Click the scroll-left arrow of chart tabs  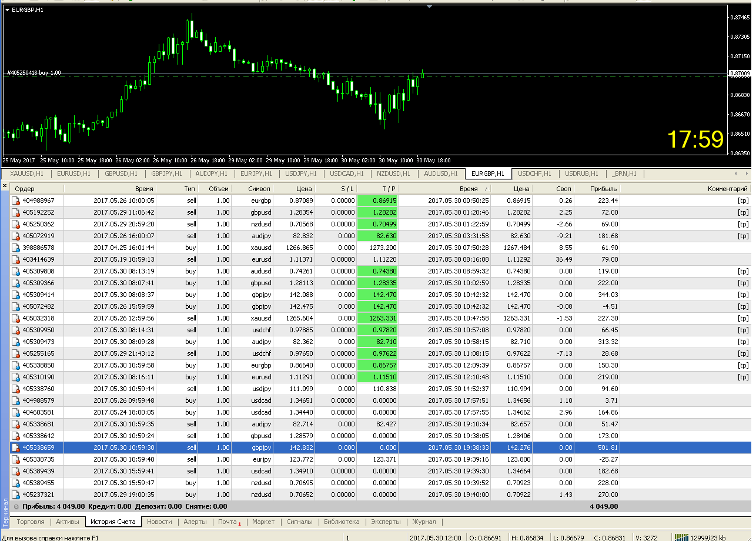click(x=737, y=173)
